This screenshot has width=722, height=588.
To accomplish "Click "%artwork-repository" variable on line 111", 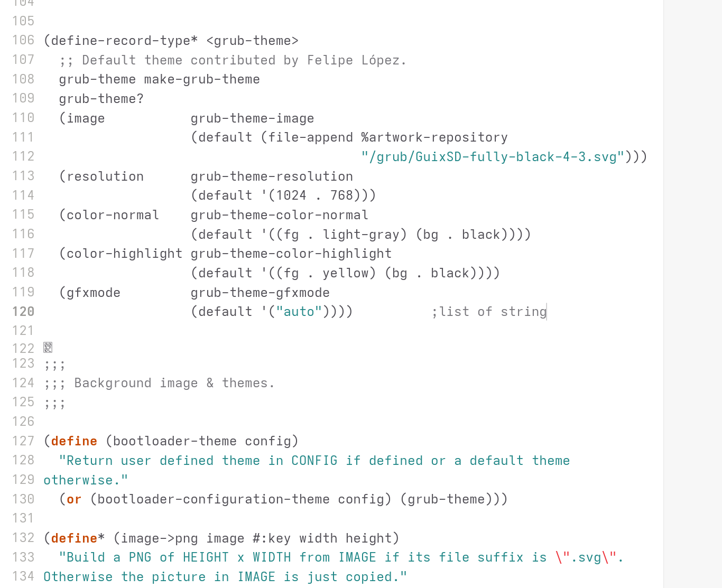I will (x=434, y=137).
